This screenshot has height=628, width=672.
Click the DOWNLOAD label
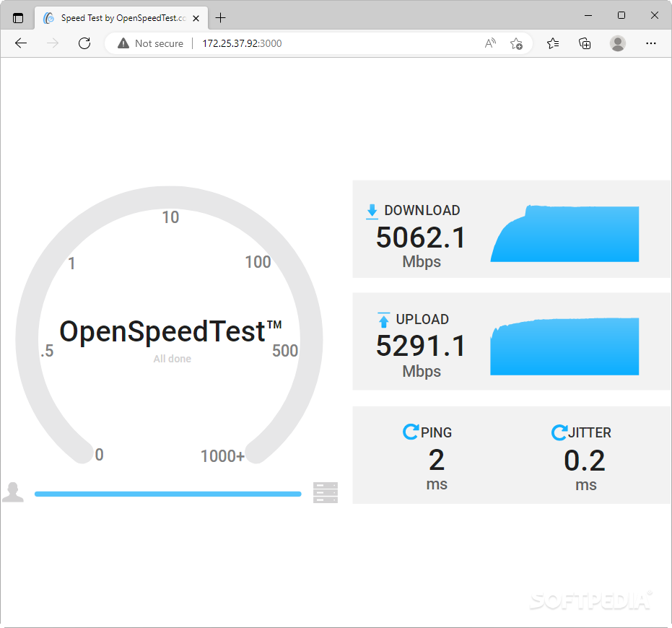pyautogui.click(x=422, y=211)
